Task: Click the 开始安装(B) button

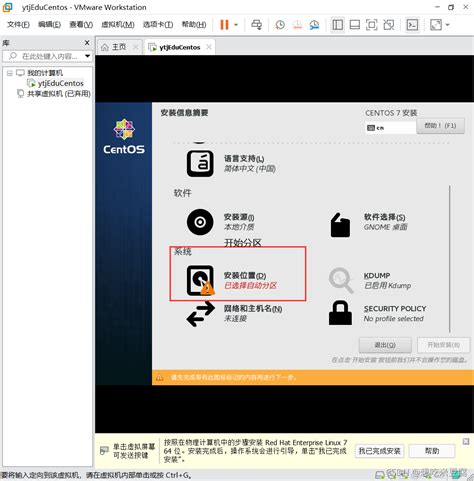Action: pyautogui.click(x=443, y=345)
